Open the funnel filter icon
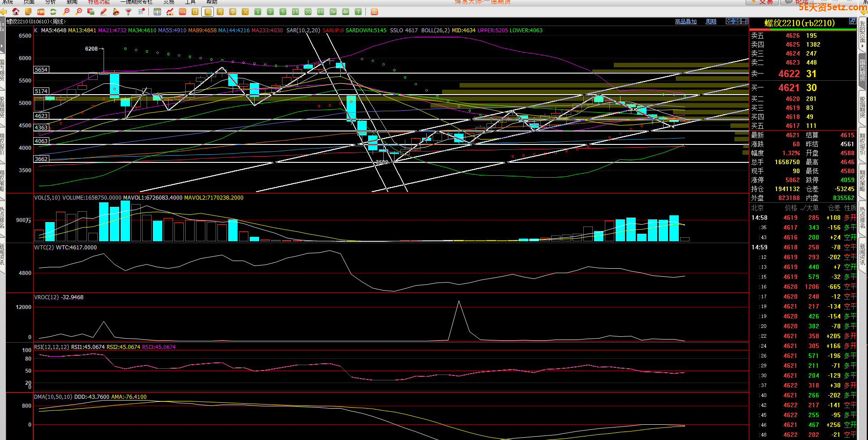The width and height of the screenshot is (868, 440). point(129,12)
